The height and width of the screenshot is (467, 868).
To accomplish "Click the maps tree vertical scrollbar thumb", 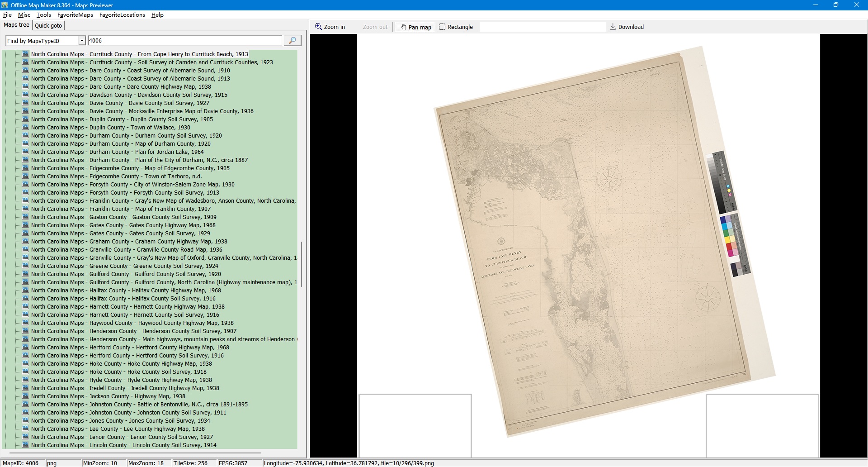I will pyautogui.click(x=302, y=264).
